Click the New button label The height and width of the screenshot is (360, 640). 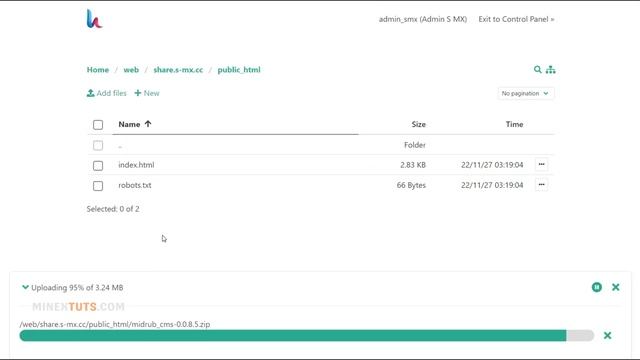tap(151, 93)
